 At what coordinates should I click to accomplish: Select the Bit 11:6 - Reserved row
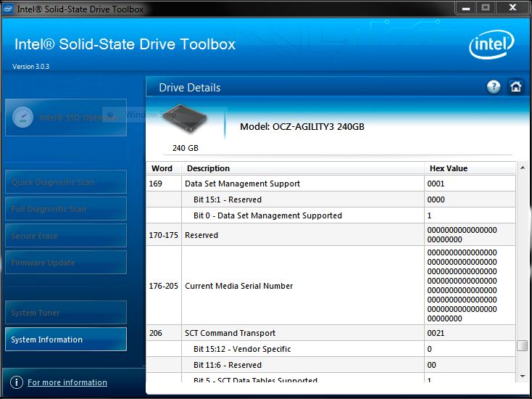tap(331, 365)
